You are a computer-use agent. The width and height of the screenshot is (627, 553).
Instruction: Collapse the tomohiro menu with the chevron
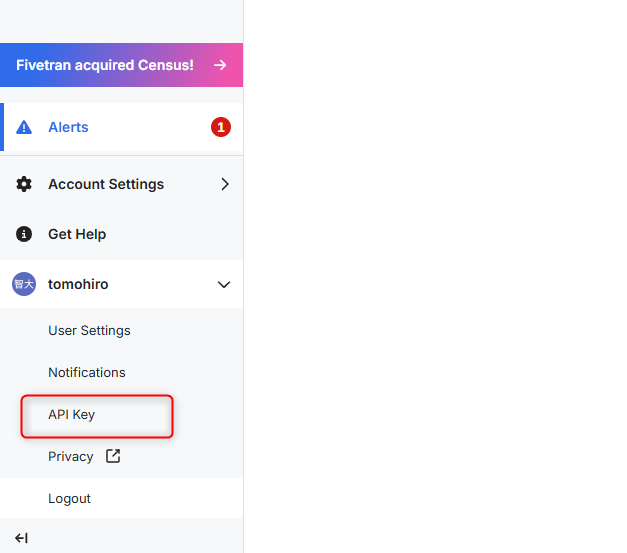[x=224, y=285]
